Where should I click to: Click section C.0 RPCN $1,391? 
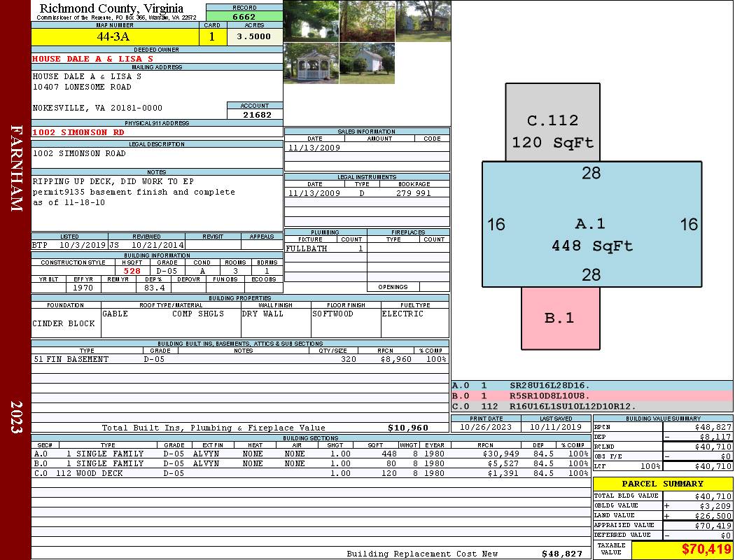click(x=503, y=473)
